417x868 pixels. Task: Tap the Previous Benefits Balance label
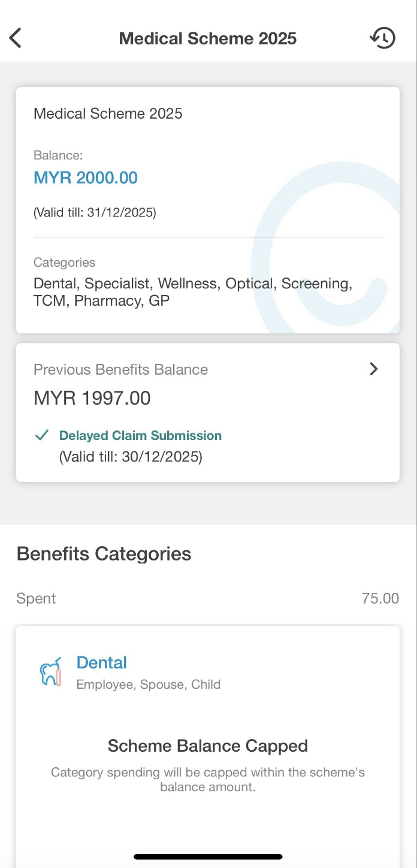click(120, 369)
